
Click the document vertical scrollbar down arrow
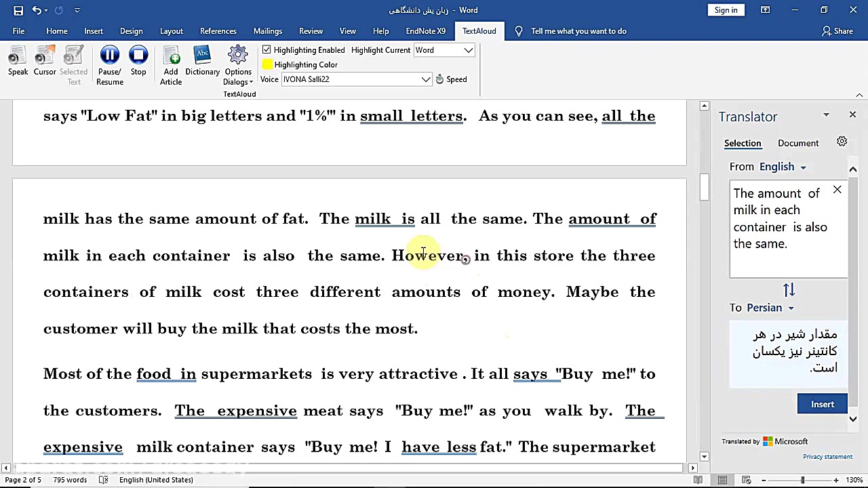click(705, 457)
